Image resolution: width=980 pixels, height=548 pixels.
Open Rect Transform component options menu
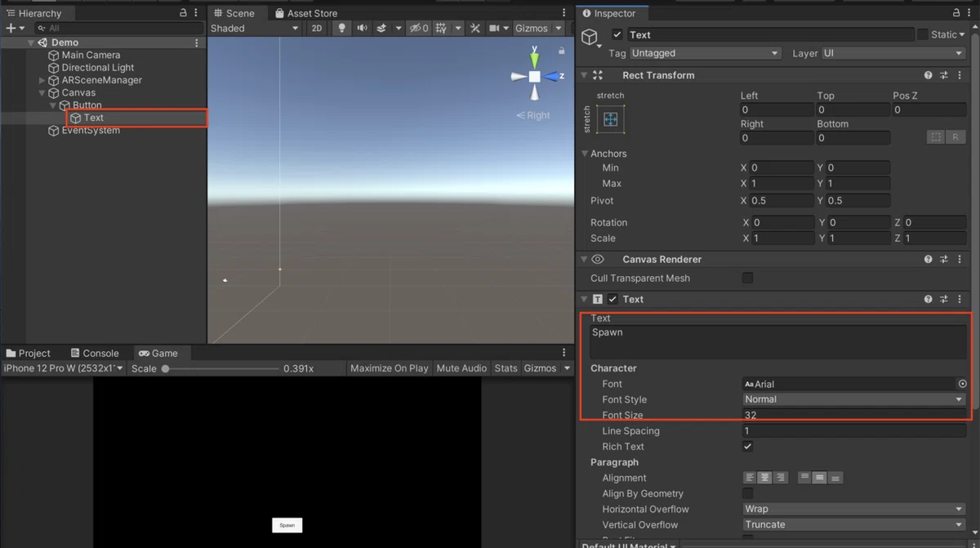click(959, 75)
